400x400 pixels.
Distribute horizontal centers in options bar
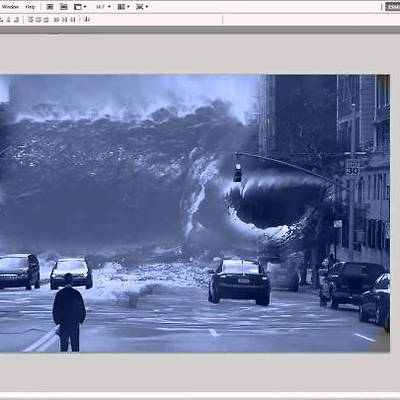65,20
